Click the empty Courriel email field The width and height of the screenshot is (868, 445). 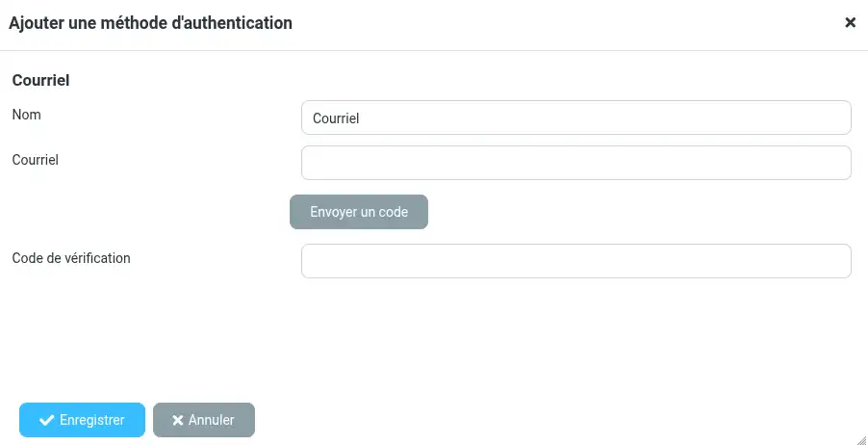click(x=575, y=163)
